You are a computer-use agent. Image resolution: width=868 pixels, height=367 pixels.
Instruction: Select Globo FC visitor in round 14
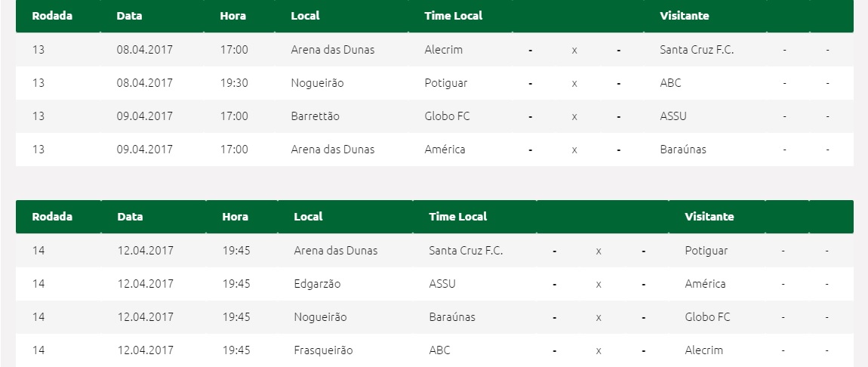(707, 317)
